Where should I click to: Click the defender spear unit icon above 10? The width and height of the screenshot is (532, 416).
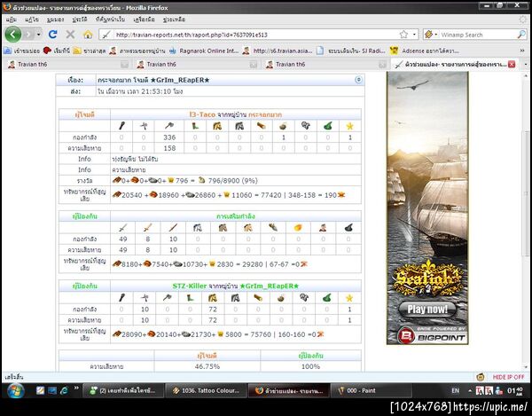[145, 298]
